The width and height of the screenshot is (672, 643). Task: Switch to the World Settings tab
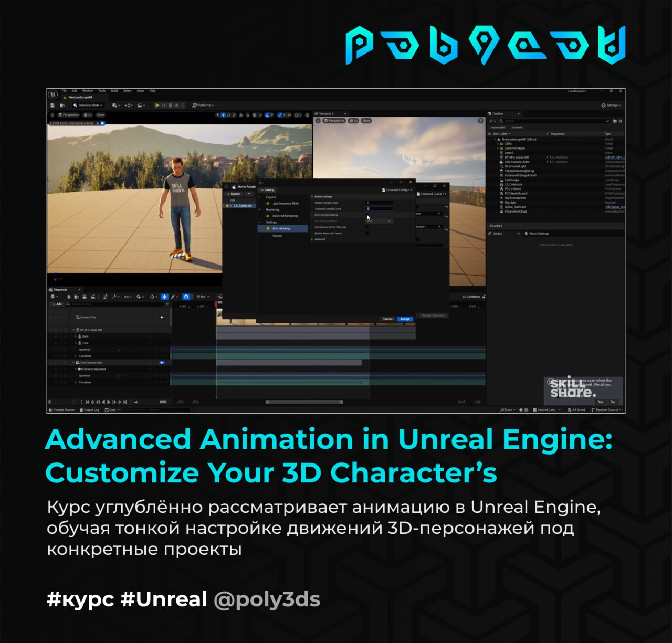537,234
